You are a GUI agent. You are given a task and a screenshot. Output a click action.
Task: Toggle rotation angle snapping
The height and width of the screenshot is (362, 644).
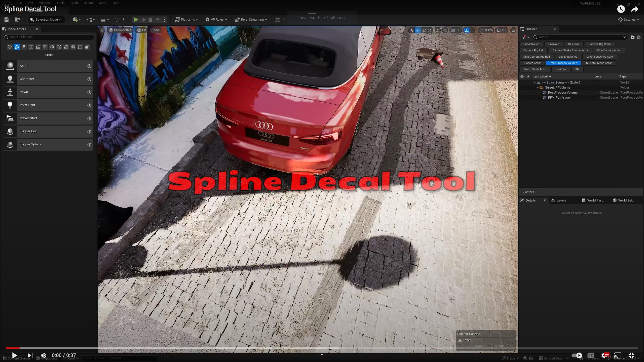pos(467,30)
